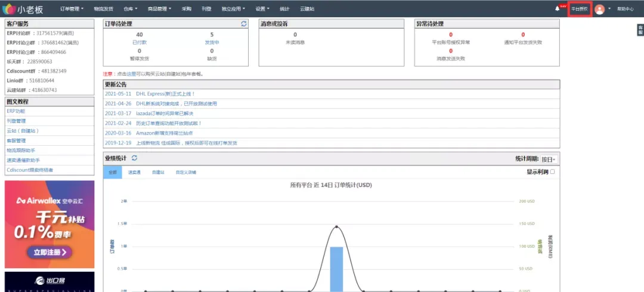The image size is (644, 292).
Task: Click the notification bell icon
Action: point(557,8)
